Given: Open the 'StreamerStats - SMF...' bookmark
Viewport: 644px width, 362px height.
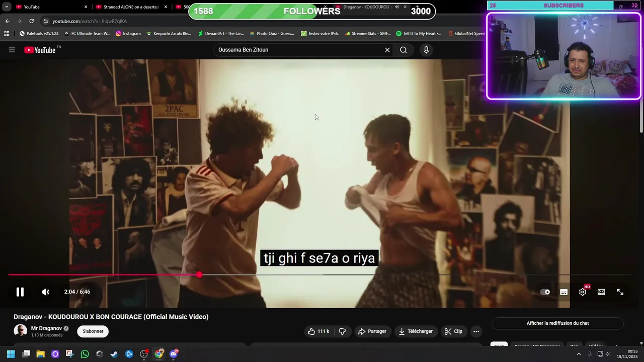Looking at the screenshot, I should [x=368, y=34].
